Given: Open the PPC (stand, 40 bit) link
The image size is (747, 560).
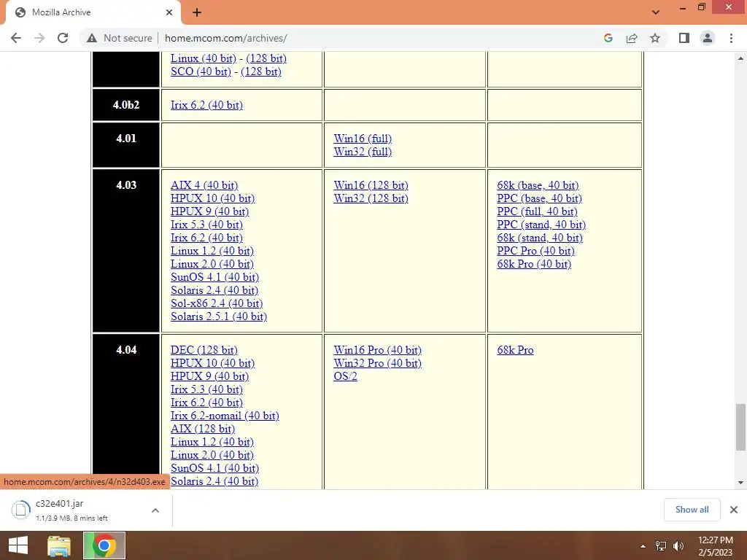Looking at the screenshot, I should 541,225.
